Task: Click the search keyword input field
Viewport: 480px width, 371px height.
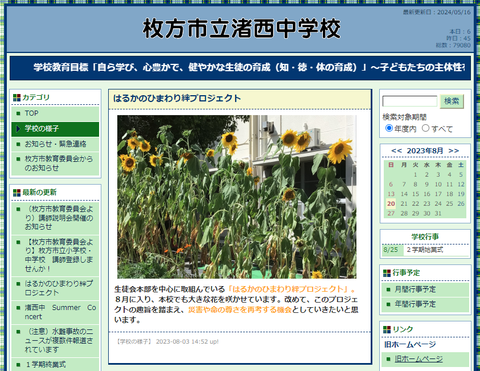Action: point(410,101)
